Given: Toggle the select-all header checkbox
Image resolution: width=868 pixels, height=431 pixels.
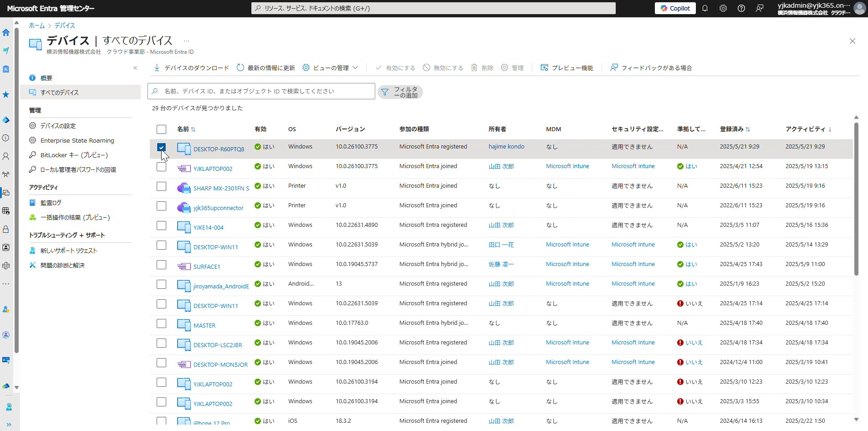Looking at the screenshot, I should pos(161,129).
